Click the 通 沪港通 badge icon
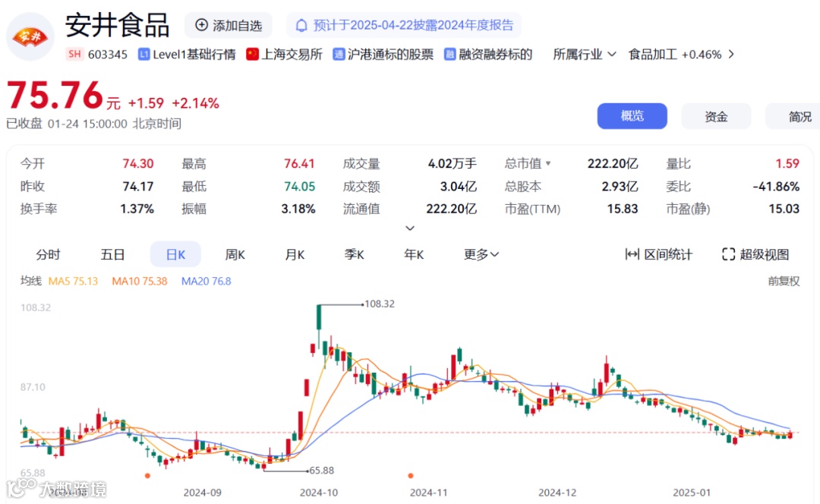Screen dimensions: 820x504 [339, 55]
